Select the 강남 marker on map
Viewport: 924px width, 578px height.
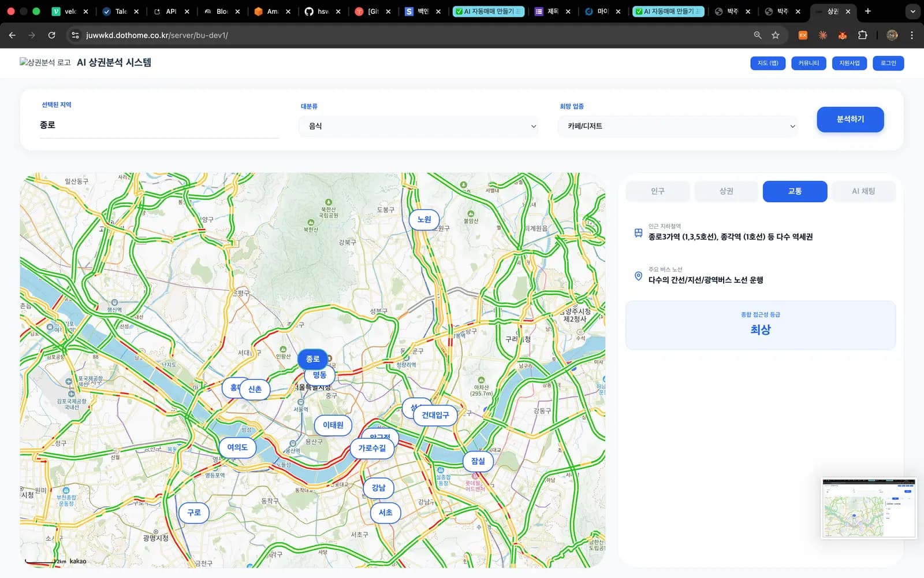[x=378, y=488]
